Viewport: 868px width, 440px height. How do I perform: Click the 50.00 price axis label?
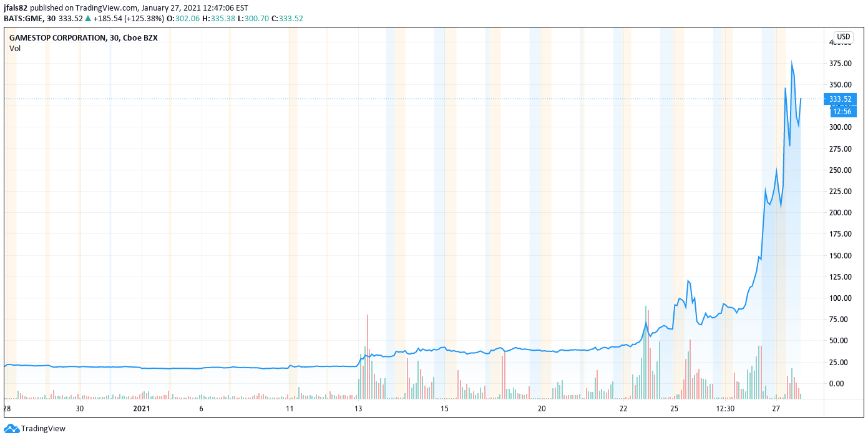pos(838,341)
